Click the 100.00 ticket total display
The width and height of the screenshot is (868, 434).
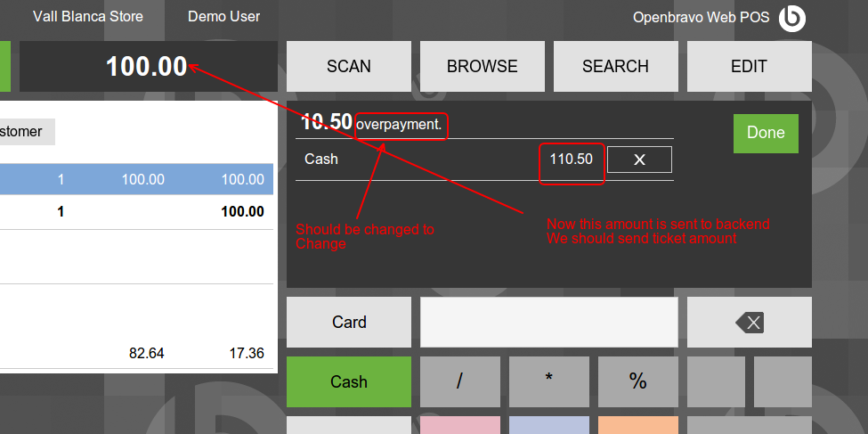(147, 66)
